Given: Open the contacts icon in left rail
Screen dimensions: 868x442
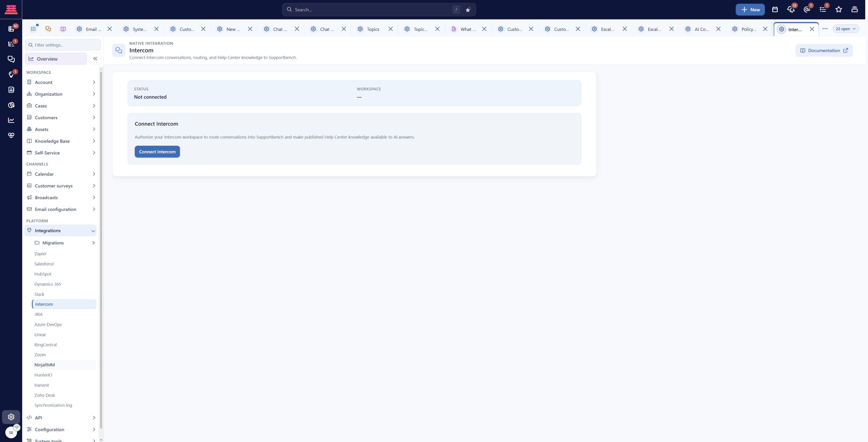Looking at the screenshot, I should [11, 90].
